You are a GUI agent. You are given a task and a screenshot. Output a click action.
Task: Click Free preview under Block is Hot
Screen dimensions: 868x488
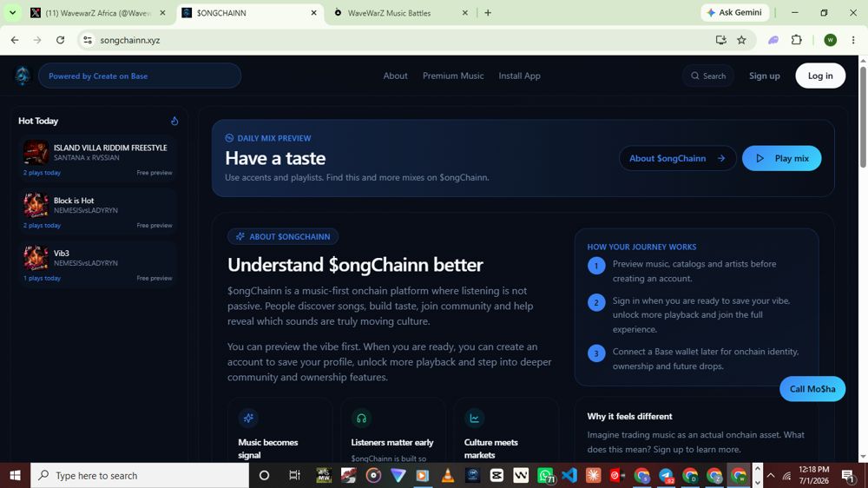point(155,226)
